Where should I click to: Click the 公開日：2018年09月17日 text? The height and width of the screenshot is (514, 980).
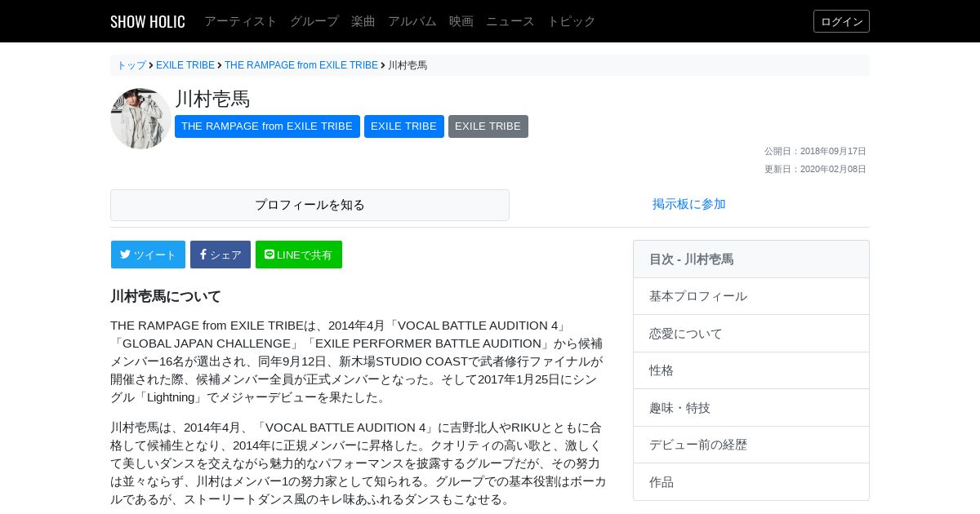(x=815, y=151)
